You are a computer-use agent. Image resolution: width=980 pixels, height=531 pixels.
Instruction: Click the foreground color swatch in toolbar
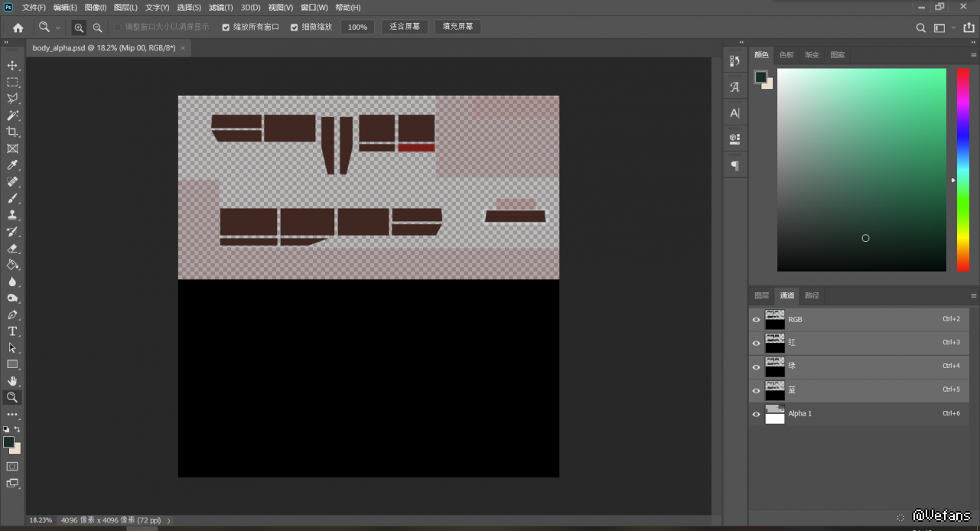[8, 441]
